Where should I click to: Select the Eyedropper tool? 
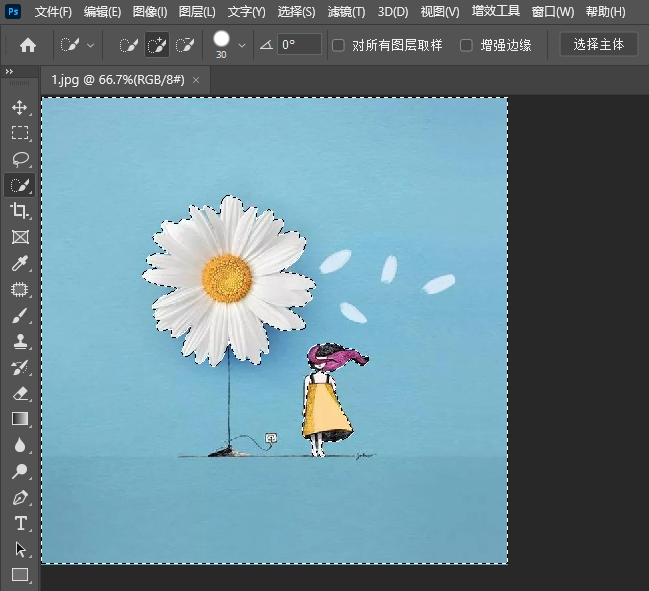click(x=19, y=263)
